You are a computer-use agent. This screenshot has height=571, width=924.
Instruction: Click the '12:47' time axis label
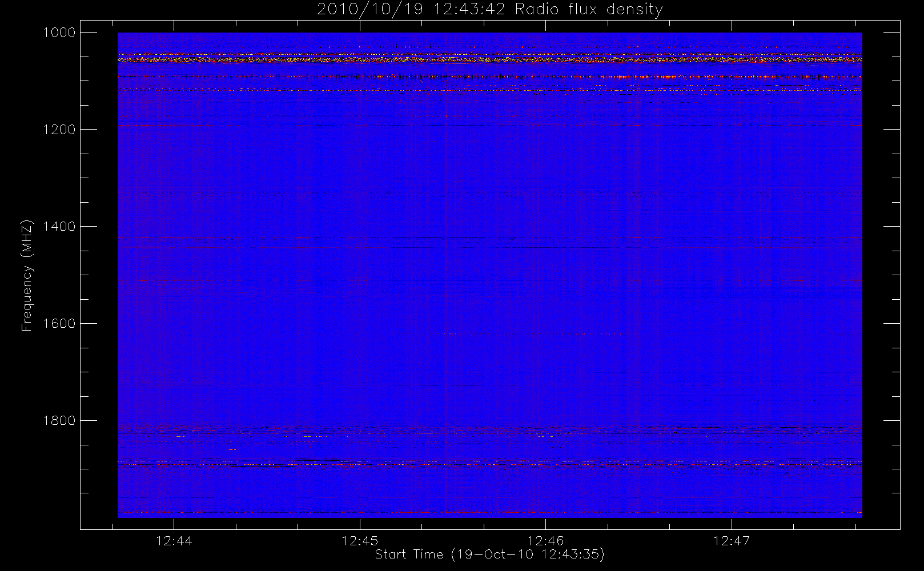click(731, 541)
